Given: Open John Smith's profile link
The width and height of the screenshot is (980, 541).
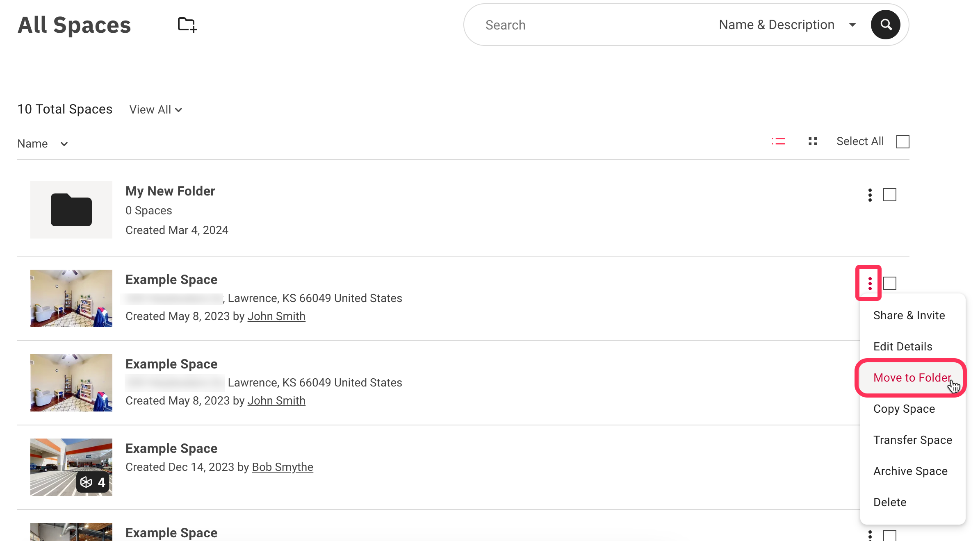Looking at the screenshot, I should [x=276, y=316].
